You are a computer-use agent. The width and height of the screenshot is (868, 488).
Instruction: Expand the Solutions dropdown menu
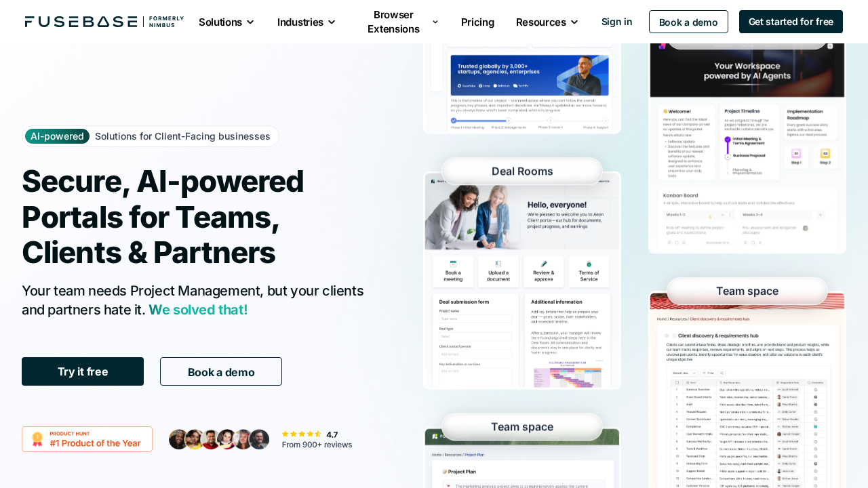click(226, 22)
